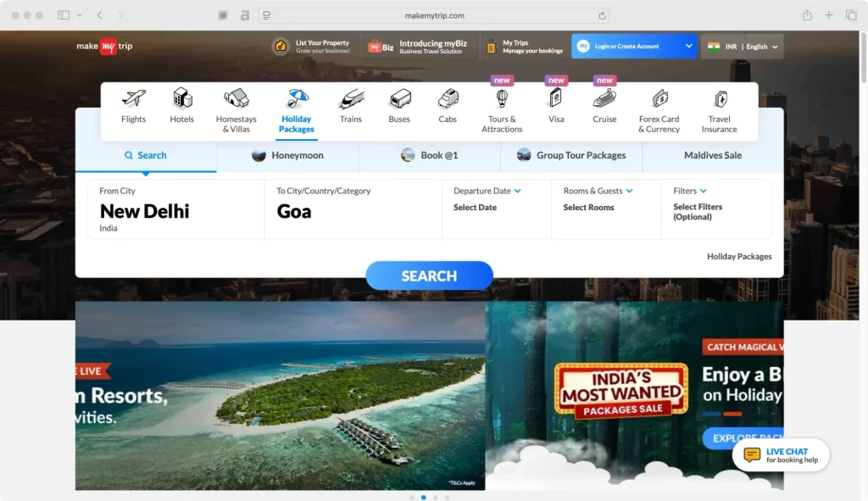868x501 pixels.
Task: Click the live chat bubble icon
Action: [752, 455]
